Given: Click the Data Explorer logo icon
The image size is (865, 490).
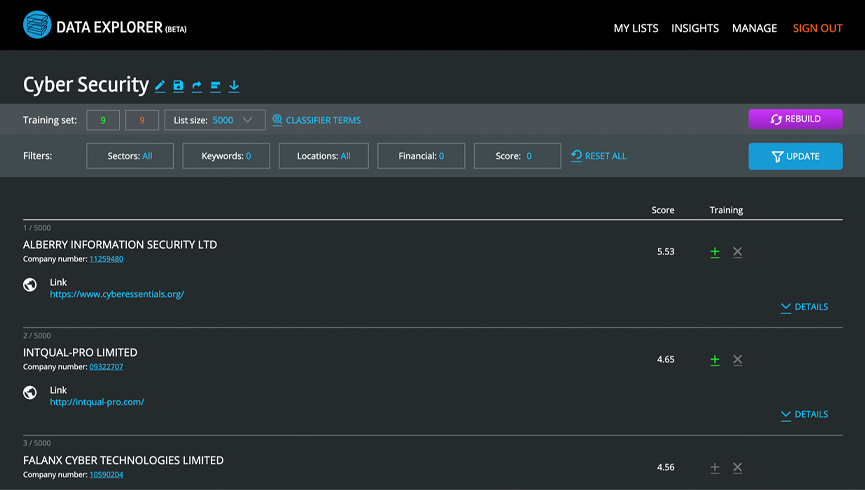Looking at the screenshot, I should [x=37, y=25].
